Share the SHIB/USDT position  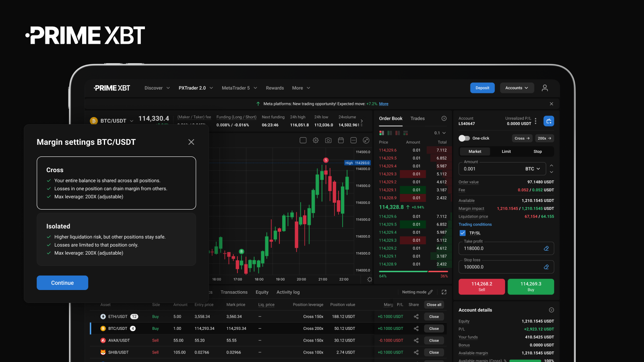(416, 352)
